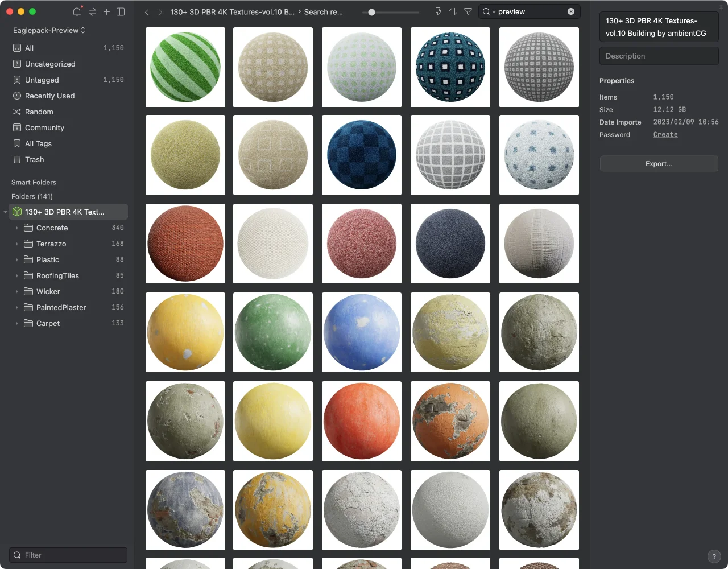
Task: Go forward with the right chevron
Action: coord(160,12)
